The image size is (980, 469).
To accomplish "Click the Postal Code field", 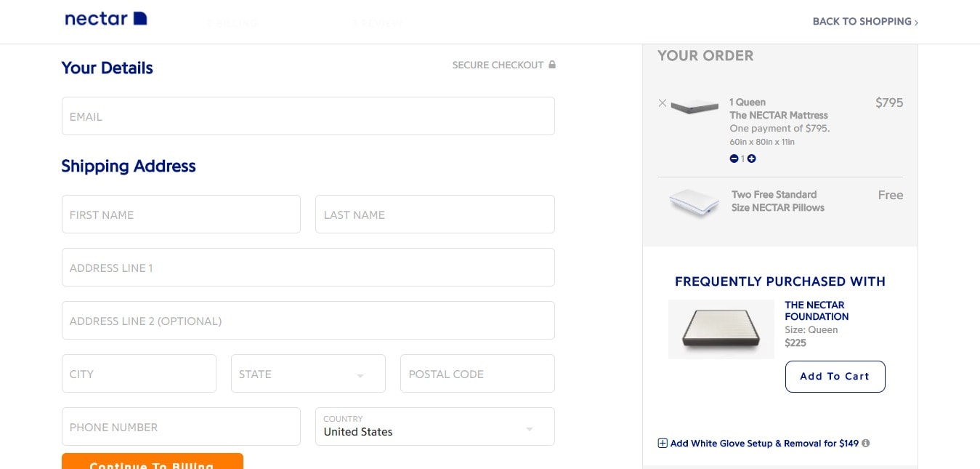I will 477,374.
